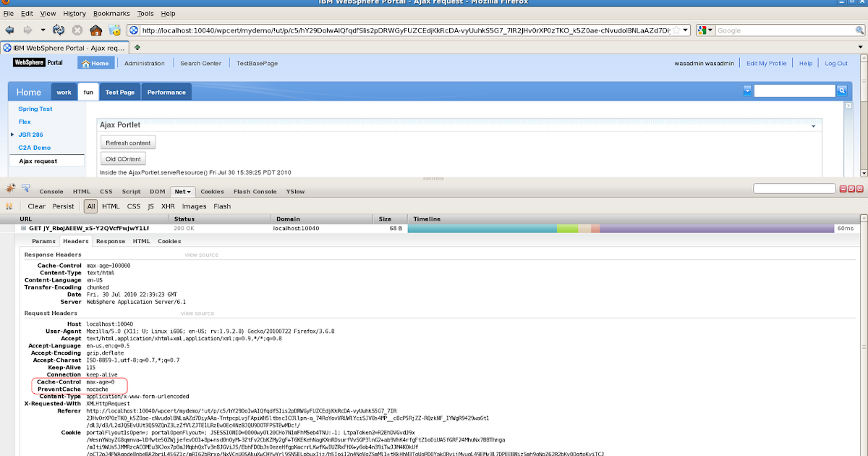Image resolution: width=868 pixels, height=456 pixels.
Task: Clear the Net panel request list
Action: click(36, 206)
